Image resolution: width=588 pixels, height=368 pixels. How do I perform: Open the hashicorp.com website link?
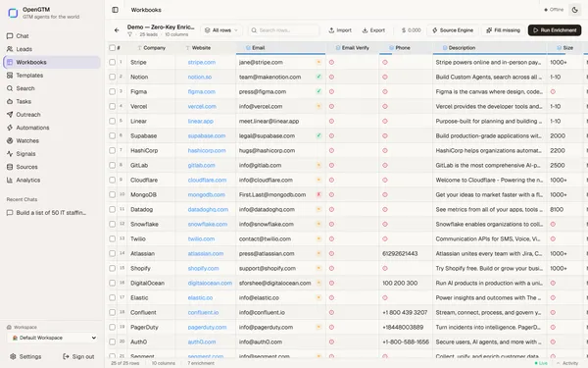coord(207,150)
